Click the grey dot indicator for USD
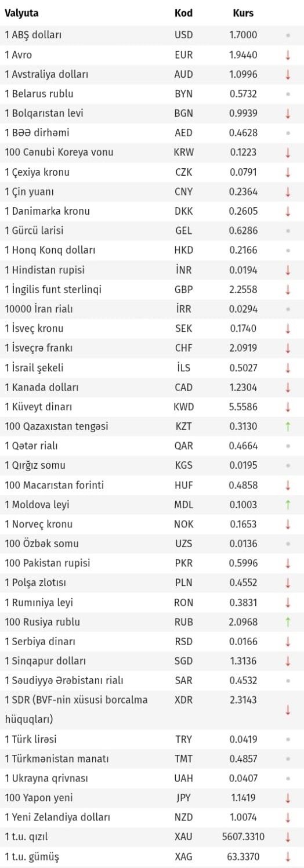Viewport: 304px width, 868px height. [x=288, y=35]
